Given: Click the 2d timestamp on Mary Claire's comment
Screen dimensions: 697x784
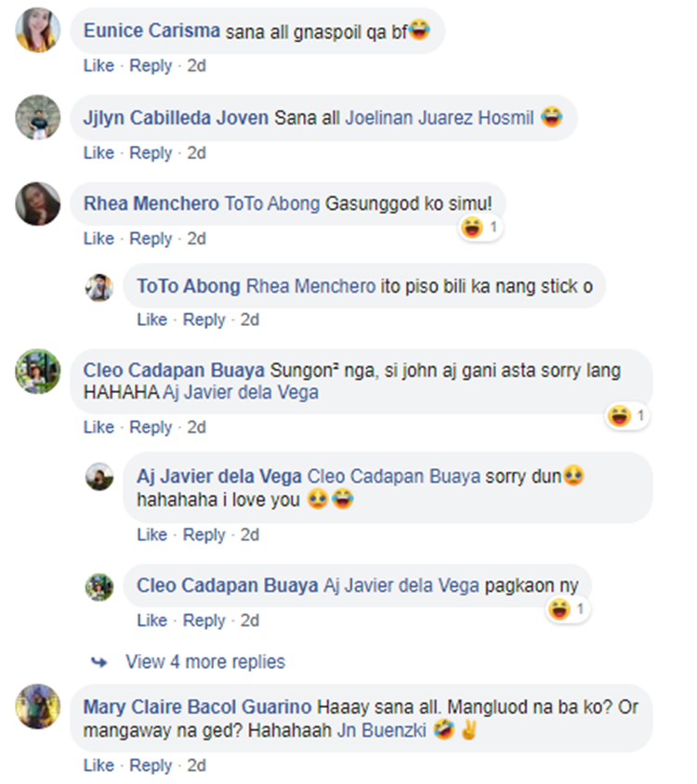Looking at the screenshot, I should (x=197, y=765).
